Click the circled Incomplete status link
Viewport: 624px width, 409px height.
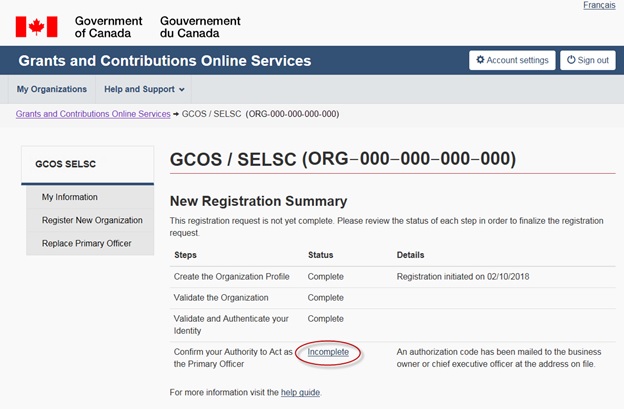click(329, 352)
